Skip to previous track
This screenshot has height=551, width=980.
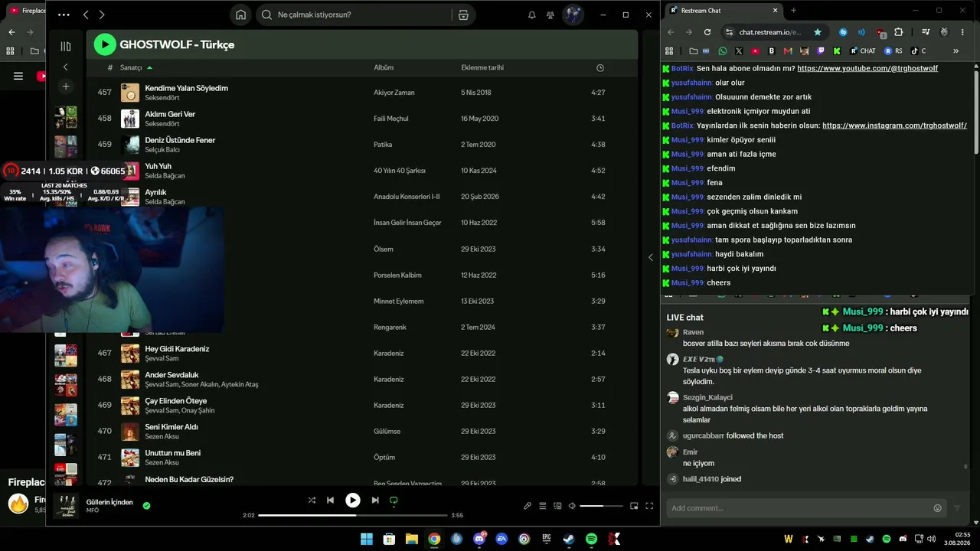330,500
